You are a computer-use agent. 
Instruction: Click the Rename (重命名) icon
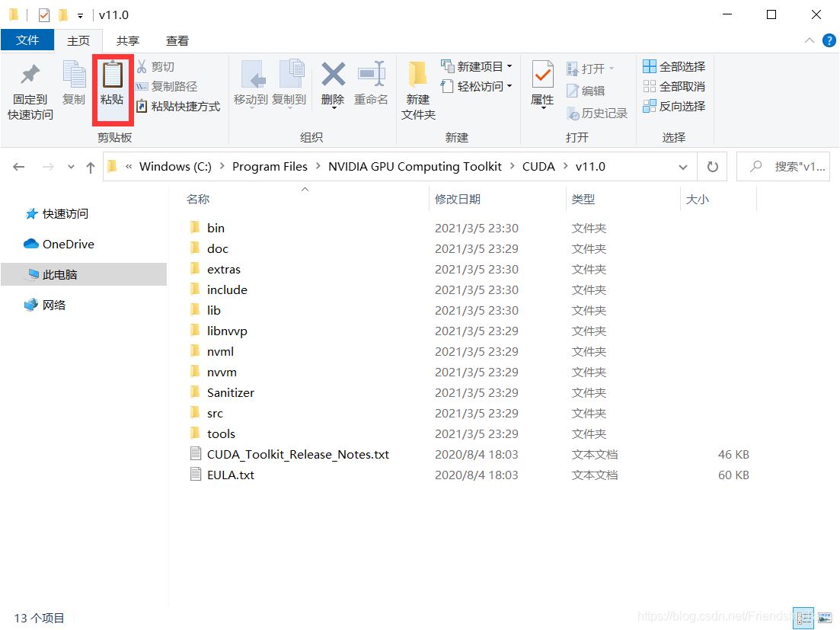coord(371,76)
